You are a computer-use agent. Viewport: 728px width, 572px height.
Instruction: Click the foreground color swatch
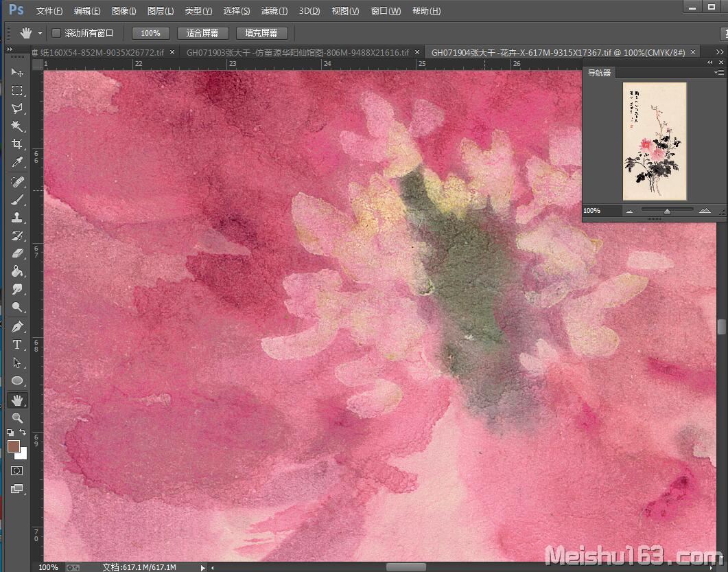coord(14,446)
